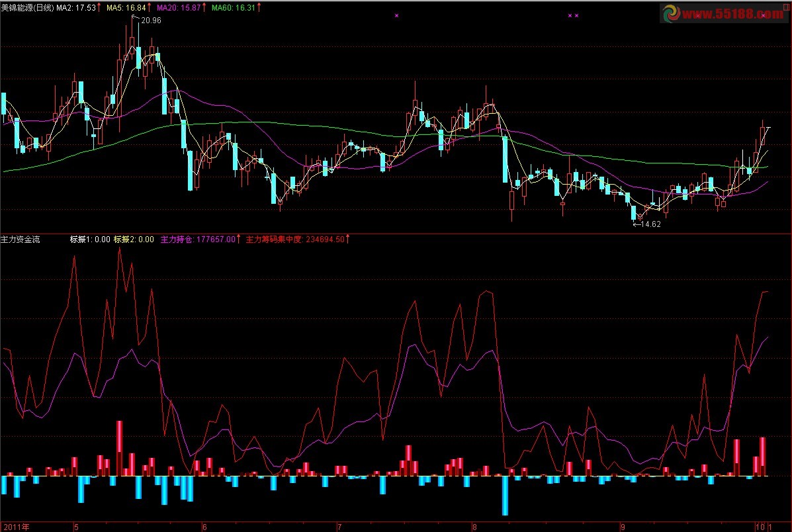Select the 主力资金流 indicator label

tap(21, 240)
